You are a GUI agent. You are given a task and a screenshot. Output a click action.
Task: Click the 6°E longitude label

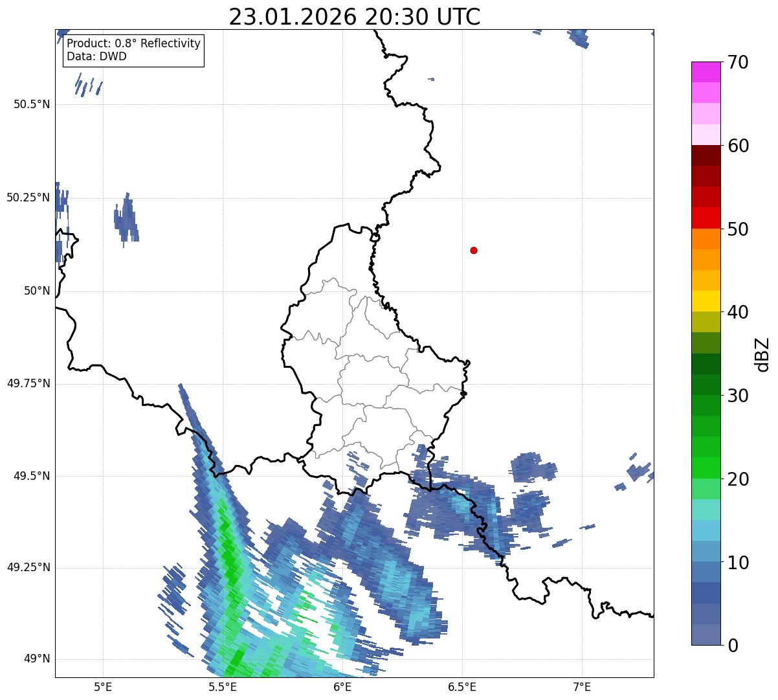click(x=342, y=686)
